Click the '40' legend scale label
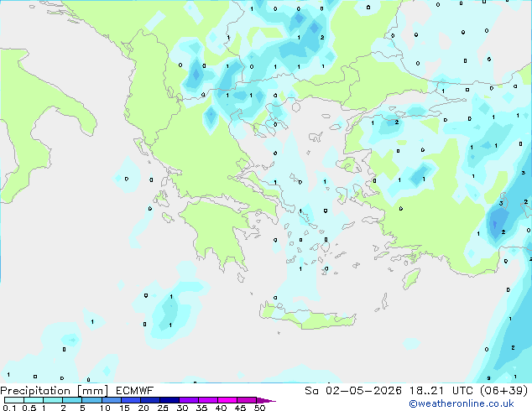The image size is (532, 411). click(x=221, y=408)
